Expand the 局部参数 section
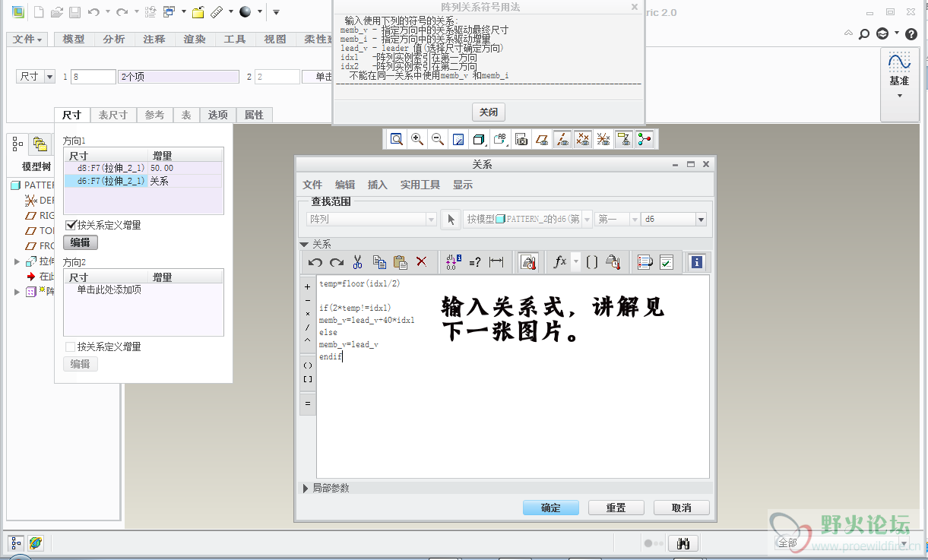The width and height of the screenshot is (928, 560). [x=306, y=488]
